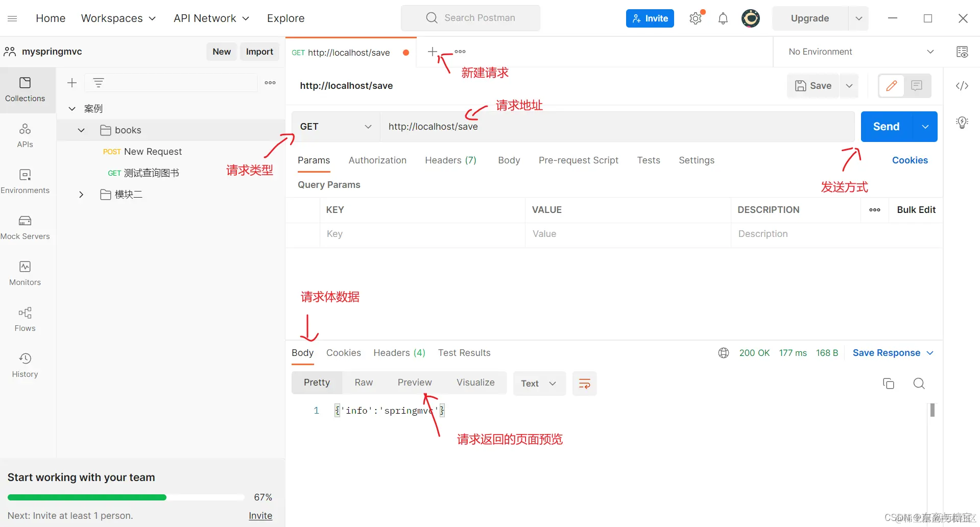Viewport: 980px width, 527px height.
Task: Toggle line wrapping in the response viewer
Action: [x=584, y=384]
